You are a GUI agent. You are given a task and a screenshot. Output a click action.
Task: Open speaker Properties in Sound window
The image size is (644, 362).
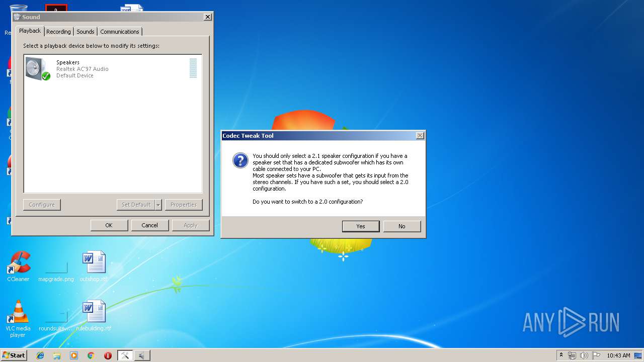click(x=184, y=205)
